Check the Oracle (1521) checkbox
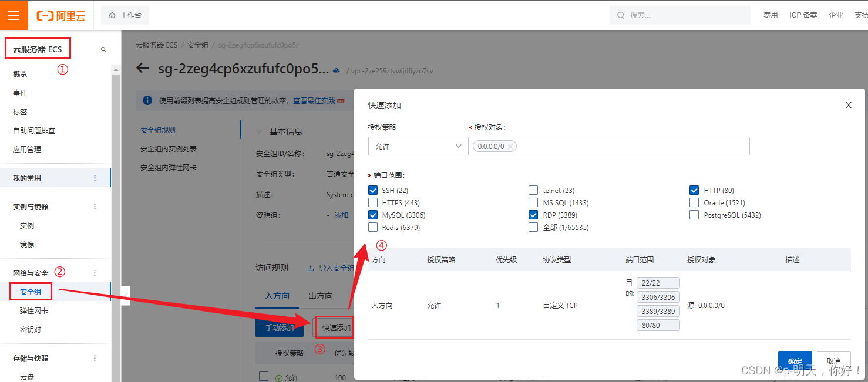This screenshot has width=868, height=382. click(694, 202)
